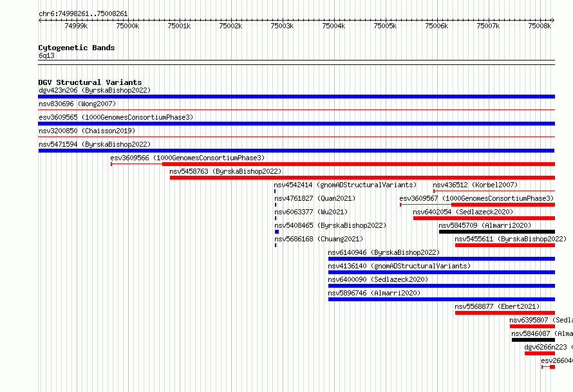Click nsv5845709 (Almarri2020) label
The height and width of the screenshot is (392, 573).
click(x=485, y=225)
